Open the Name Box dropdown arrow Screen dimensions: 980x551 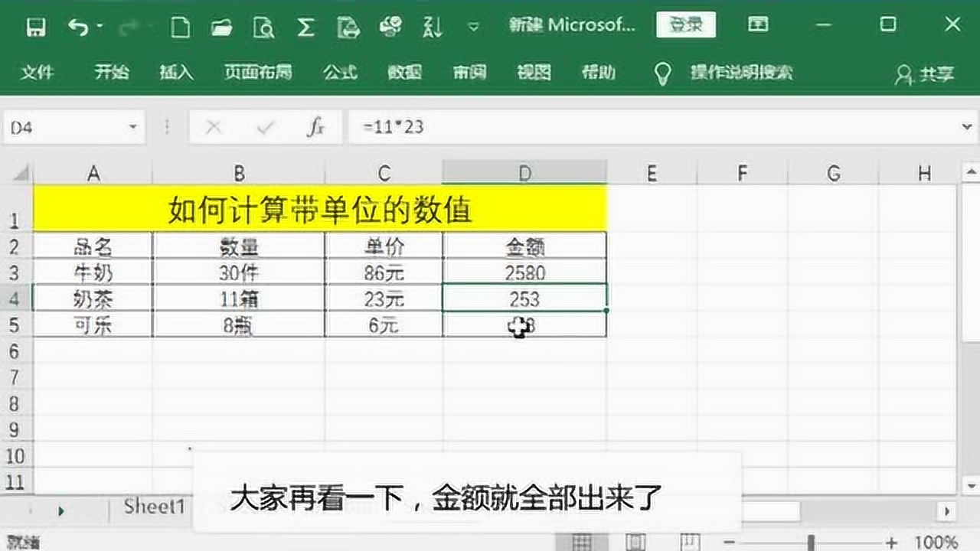[x=133, y=127]
